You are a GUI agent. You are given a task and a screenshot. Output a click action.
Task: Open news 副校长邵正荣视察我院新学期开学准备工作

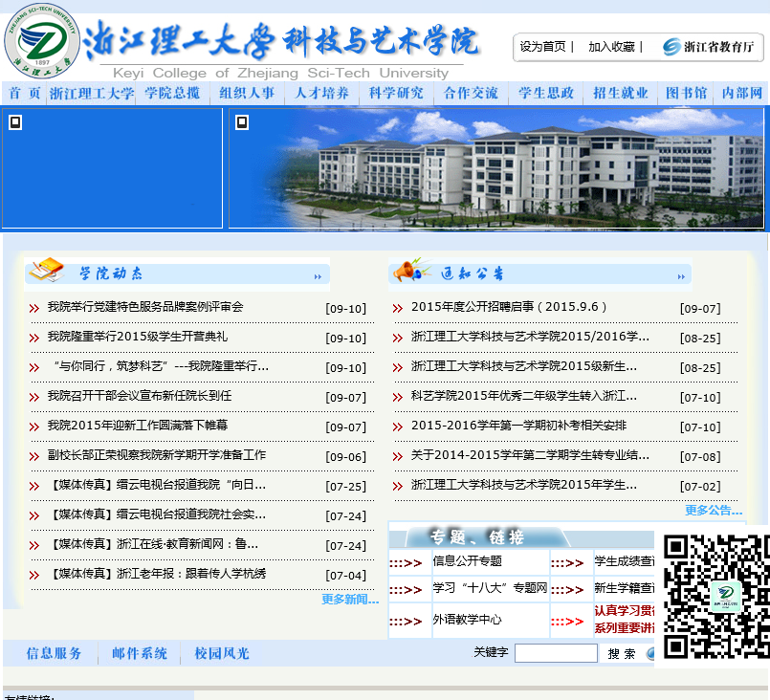click(157, 455)
